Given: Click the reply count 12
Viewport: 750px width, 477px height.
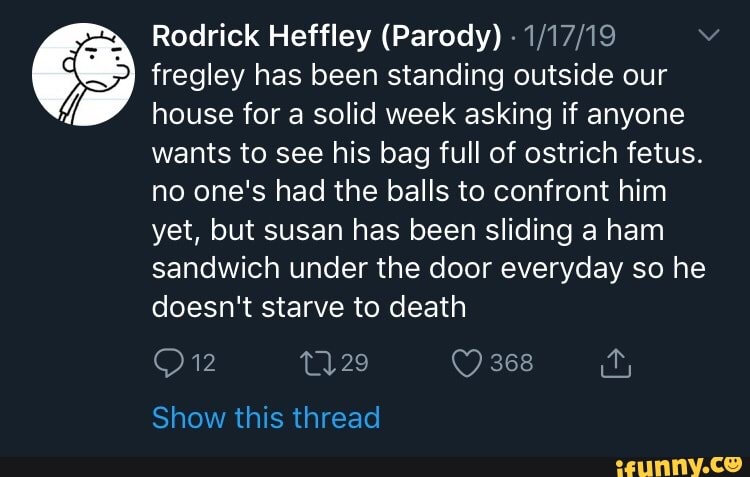Looking at the screenshot, I should pyautogui.click(x=203, y=364).
